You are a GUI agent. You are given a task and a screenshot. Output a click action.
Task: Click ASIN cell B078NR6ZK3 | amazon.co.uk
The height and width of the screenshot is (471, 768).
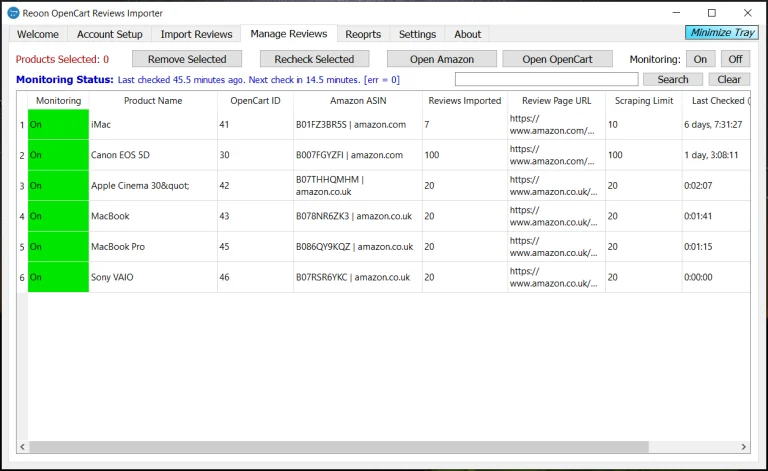pyautogui.click(x=358, y=216)
